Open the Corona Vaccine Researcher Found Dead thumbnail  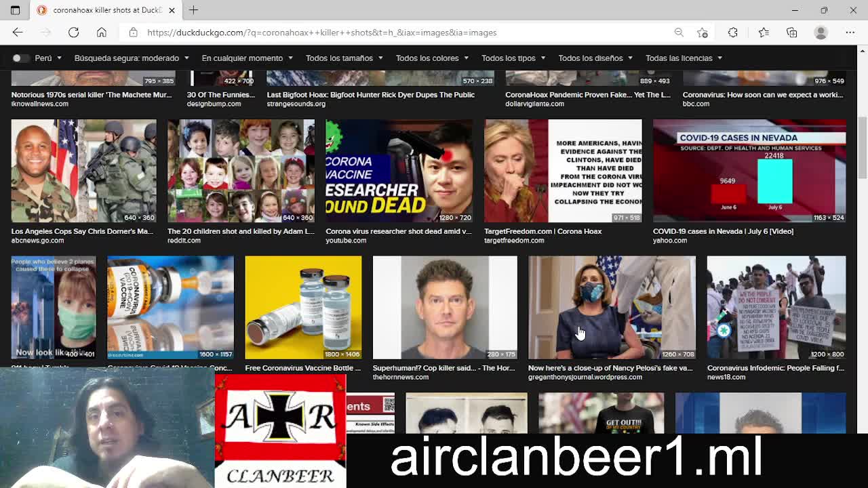(399, 171)
